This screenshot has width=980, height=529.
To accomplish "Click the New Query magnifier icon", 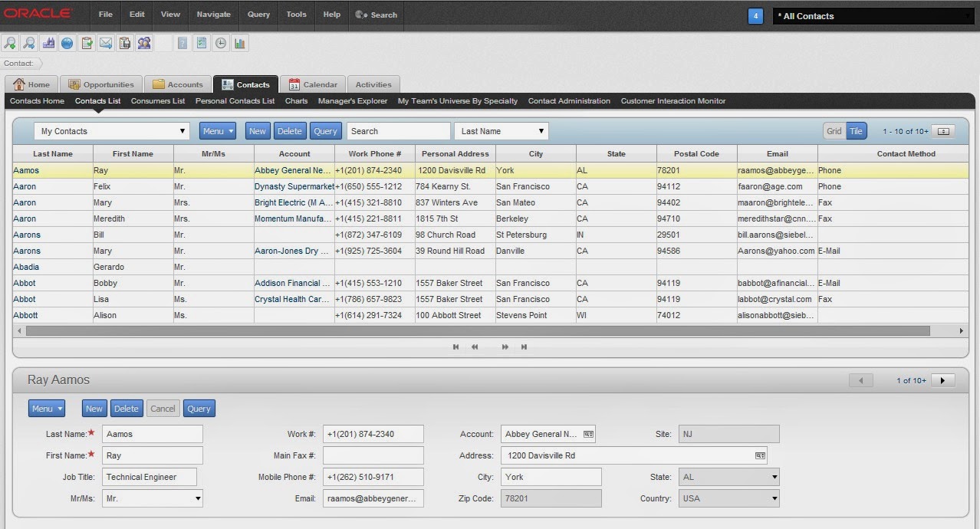I will tap(10, 43).
